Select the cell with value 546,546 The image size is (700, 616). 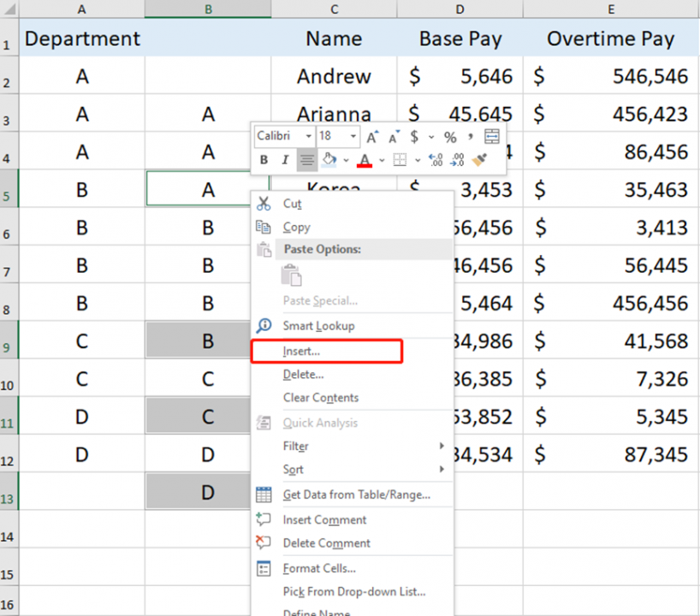click(611, 76)
